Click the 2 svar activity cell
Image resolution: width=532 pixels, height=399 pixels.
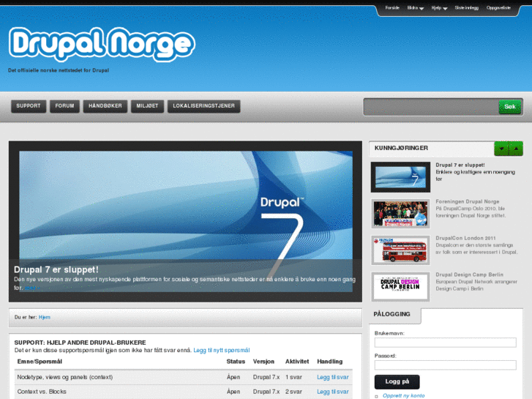(x=293, y=392)
